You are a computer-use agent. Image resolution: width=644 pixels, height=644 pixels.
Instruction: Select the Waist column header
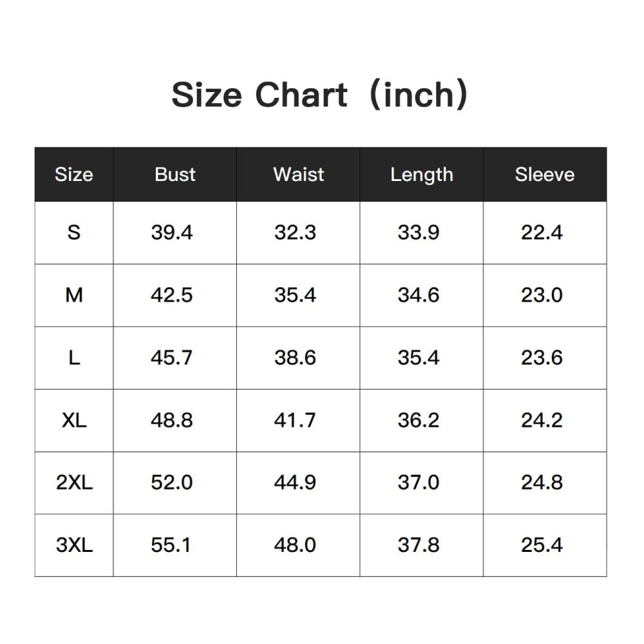click(299, 175)
